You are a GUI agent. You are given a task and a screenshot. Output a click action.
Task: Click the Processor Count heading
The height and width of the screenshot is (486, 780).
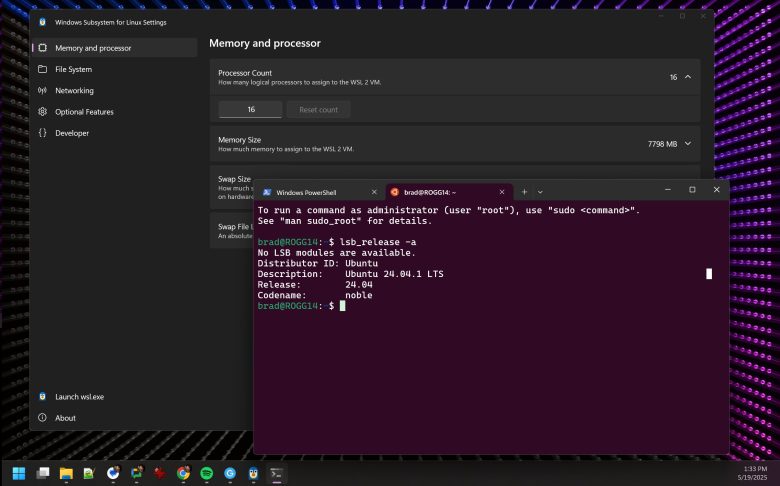click(245, 73)
